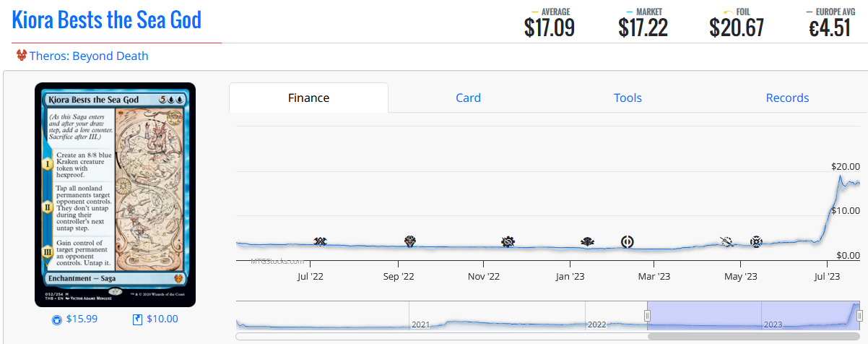Open the $10.00 store price link
868x344 pixels.
162,319
